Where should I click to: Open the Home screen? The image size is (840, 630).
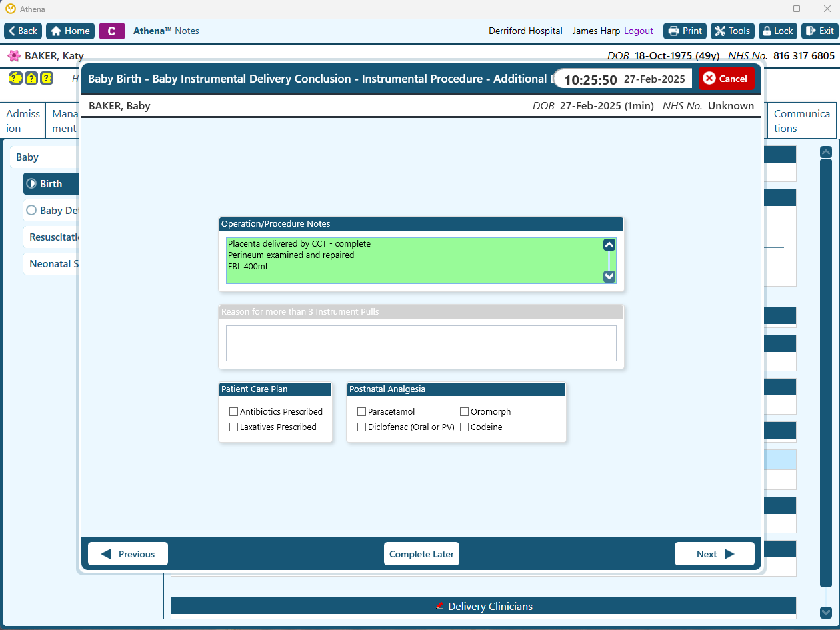(x=70, y=31)
